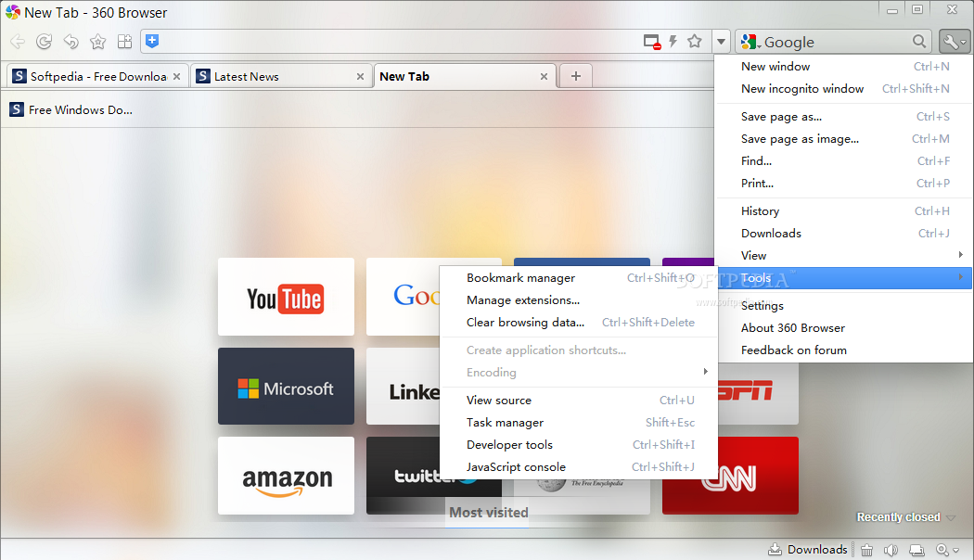Screen dimensions: 974x560
Task: Open History from the menu
Action: coord(845,211)
